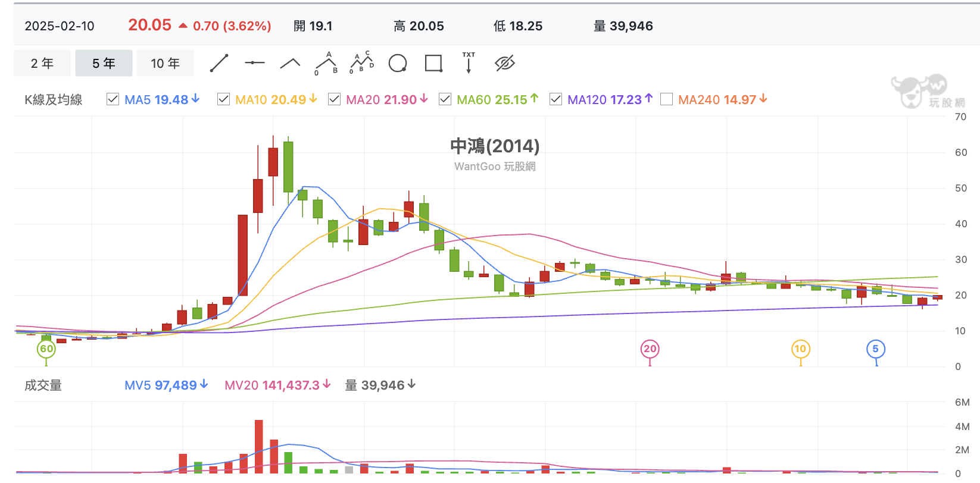Select the circle drawing tool

[x=398, y=63]
